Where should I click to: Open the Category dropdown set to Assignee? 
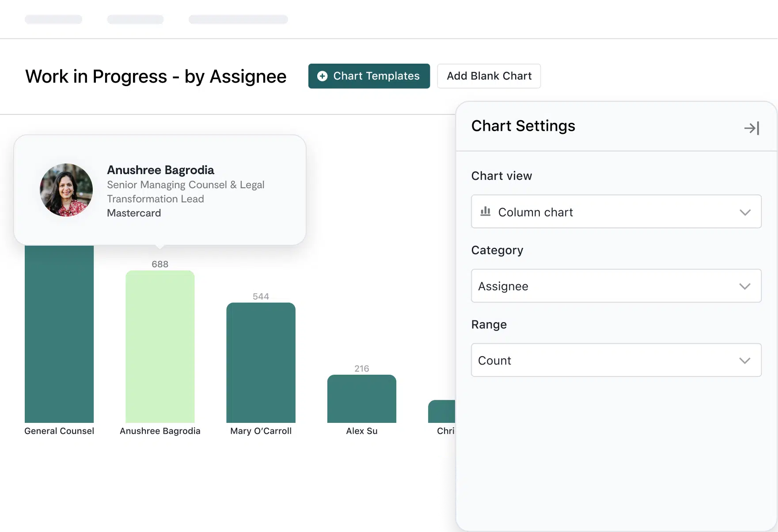pos(616,286)
